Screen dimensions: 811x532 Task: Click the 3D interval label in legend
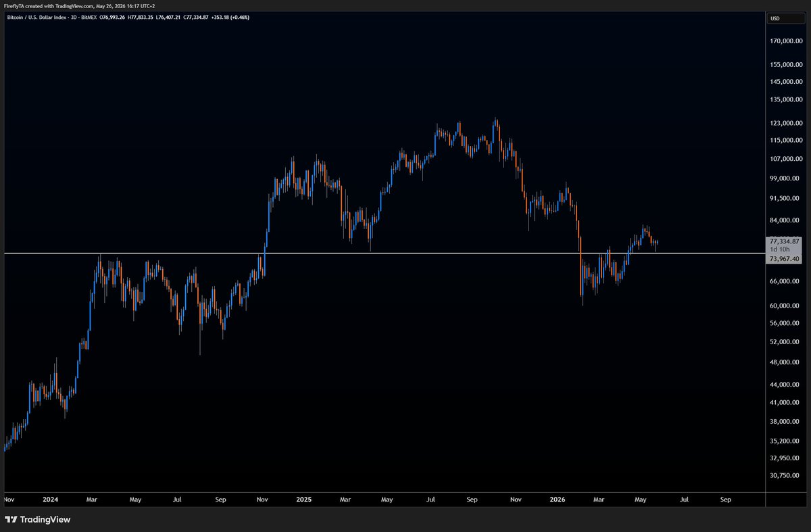[74, 17]
